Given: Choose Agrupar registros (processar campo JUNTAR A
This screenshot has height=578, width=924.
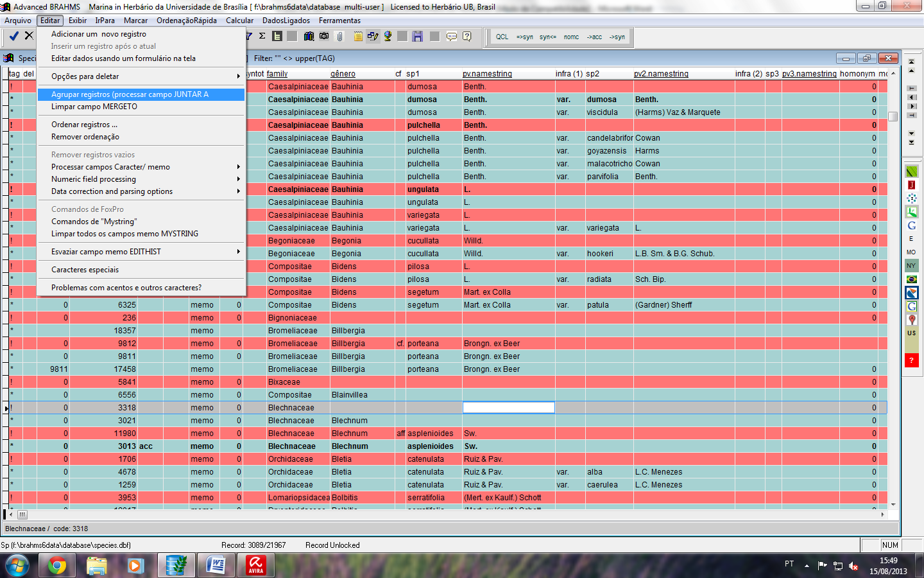Looking at the screenshot, I should 141,94.
